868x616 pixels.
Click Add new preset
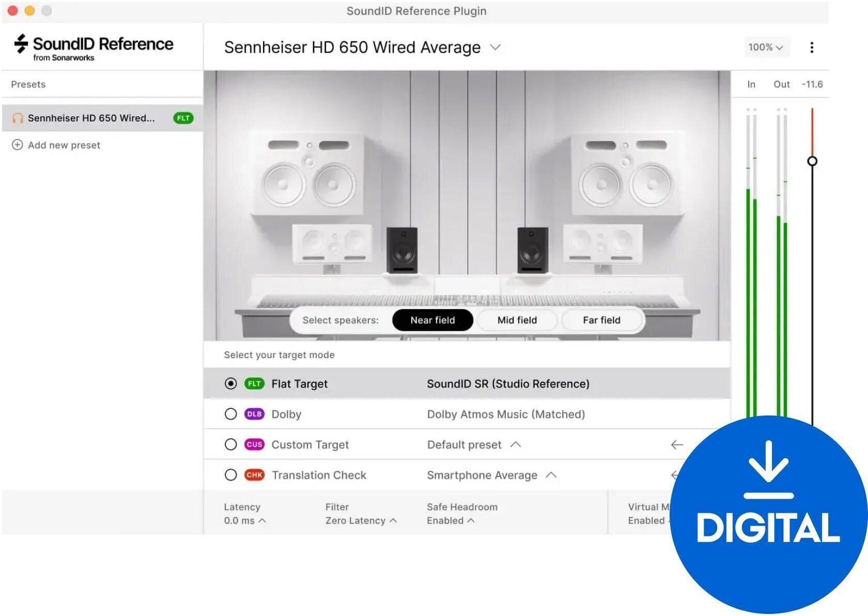(x=64, y=145)
